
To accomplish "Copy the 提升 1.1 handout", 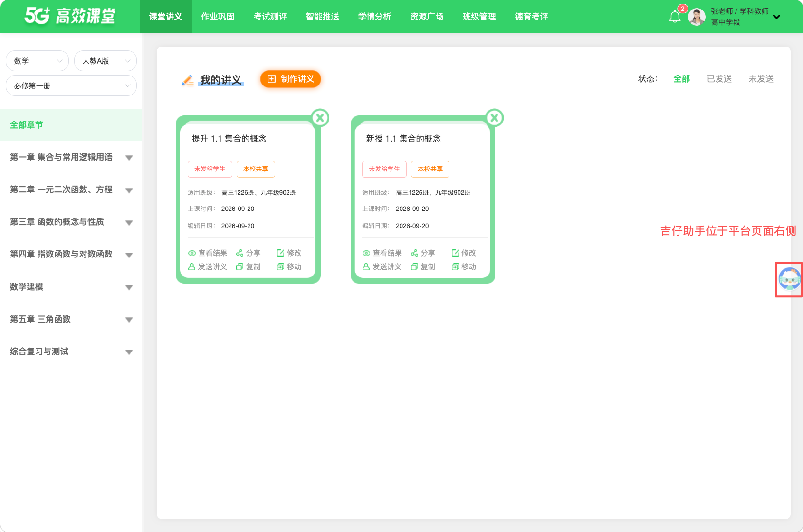I will tap(249, 267).
